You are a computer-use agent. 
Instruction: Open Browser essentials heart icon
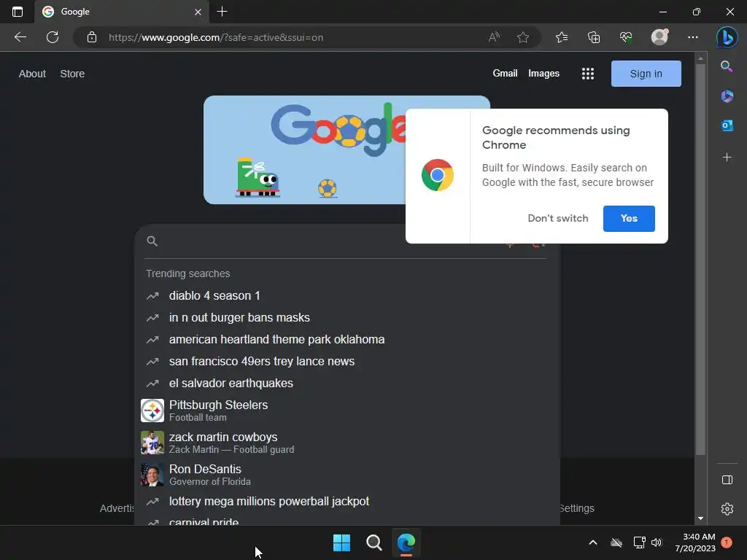pyautogui.click(x=625, y=37)
